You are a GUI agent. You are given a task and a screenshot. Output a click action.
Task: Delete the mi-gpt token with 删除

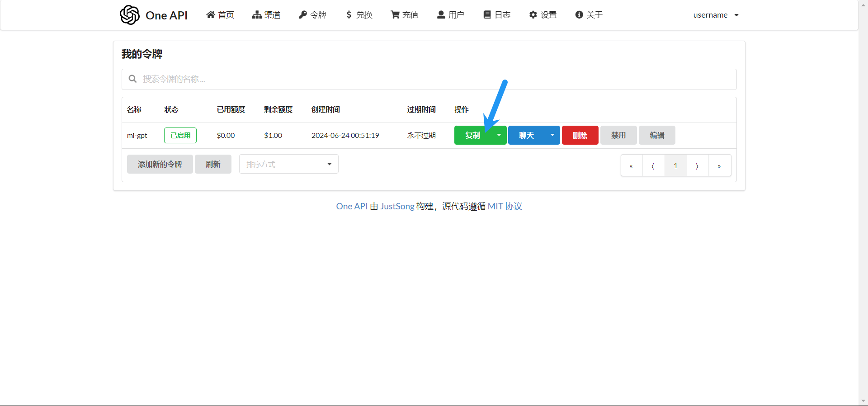(580, 135)
